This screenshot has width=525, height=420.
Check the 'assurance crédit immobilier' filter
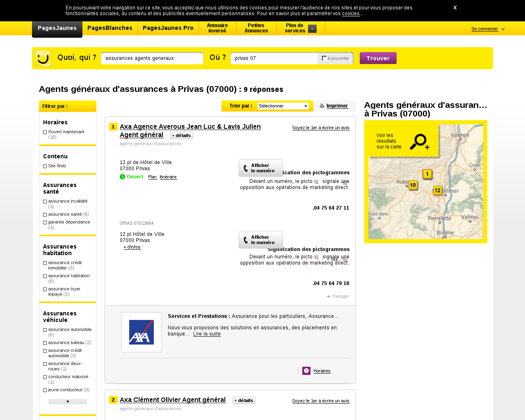[x=45, y=263]
